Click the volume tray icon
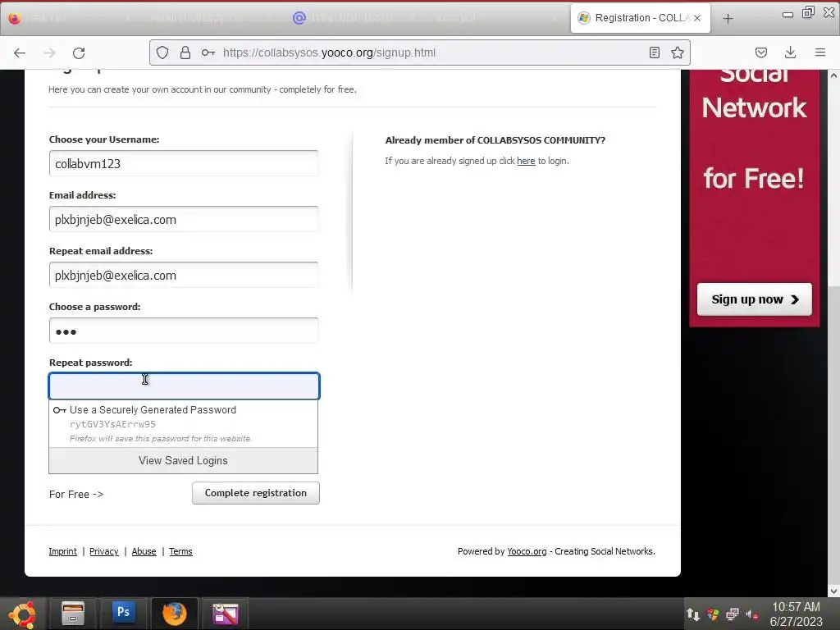The width and height of the screenshot is (840, 630). point(751,614)
